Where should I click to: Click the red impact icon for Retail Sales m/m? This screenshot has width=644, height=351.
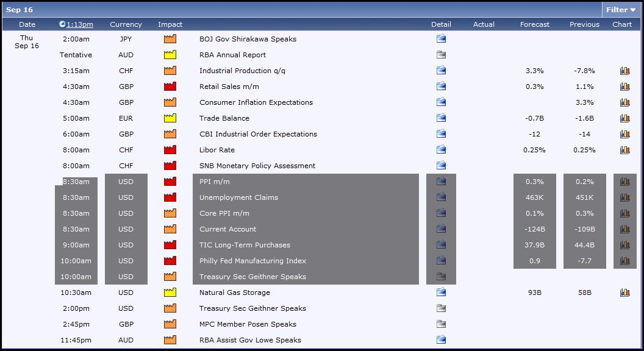pos(170,86)
